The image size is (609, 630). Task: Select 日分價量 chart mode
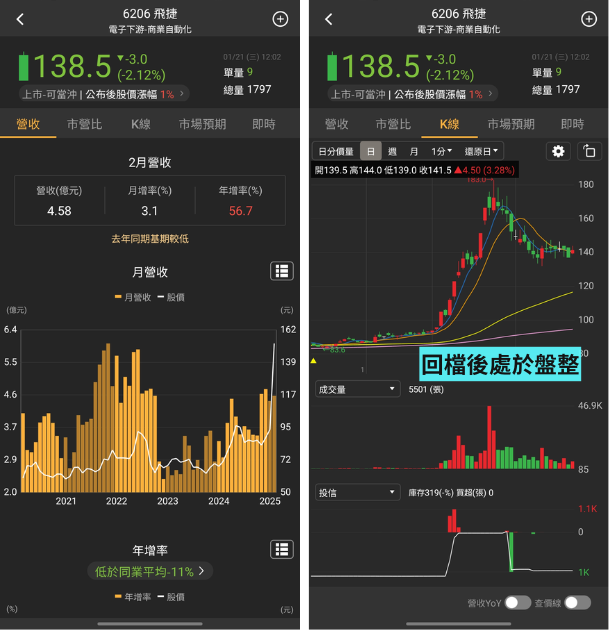(336, 151)
